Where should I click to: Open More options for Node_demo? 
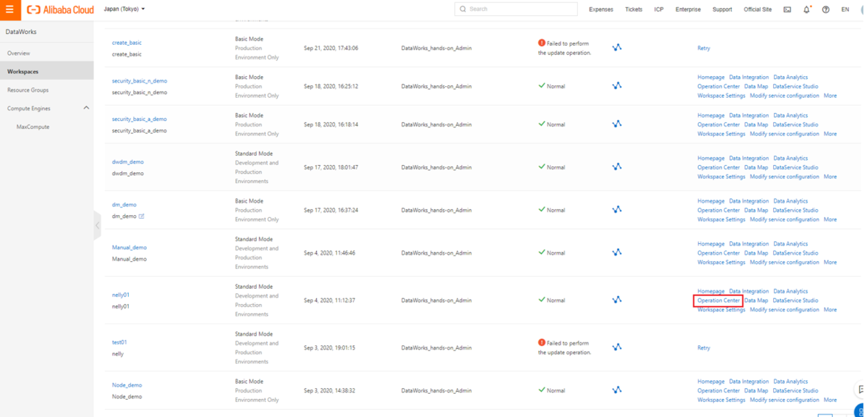830,400
